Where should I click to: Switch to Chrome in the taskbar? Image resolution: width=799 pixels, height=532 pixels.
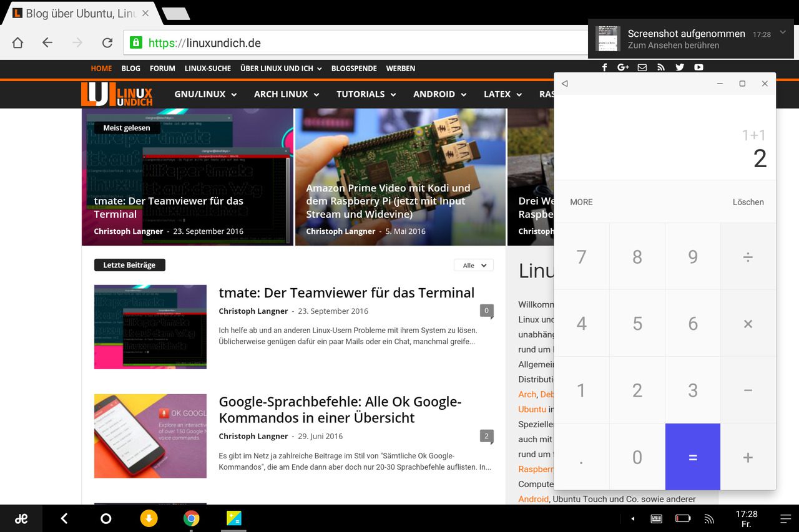tap(192, 518)
